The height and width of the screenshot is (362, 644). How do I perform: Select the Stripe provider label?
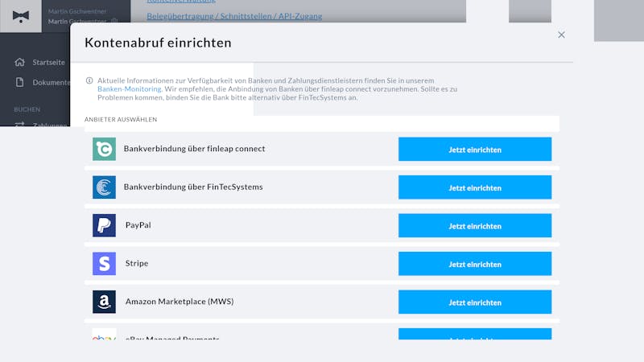coord(137,263)
